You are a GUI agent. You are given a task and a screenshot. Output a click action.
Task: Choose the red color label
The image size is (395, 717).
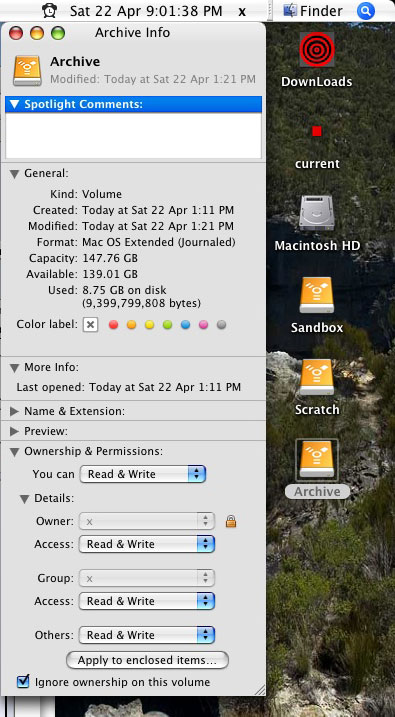click(x=113, y=325)
